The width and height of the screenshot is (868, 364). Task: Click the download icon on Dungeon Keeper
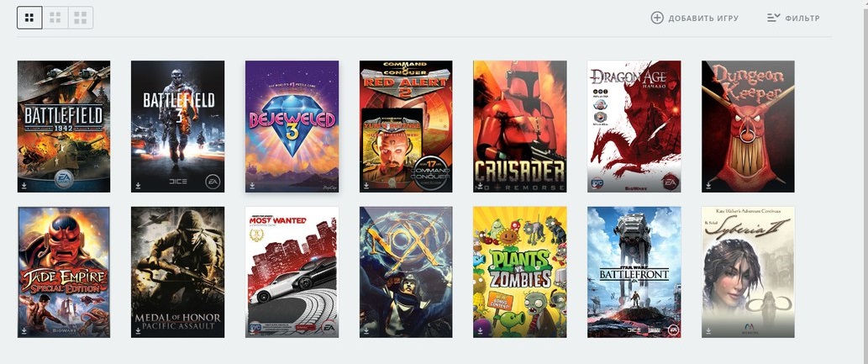pyautogui.click(x=708, y=186)
